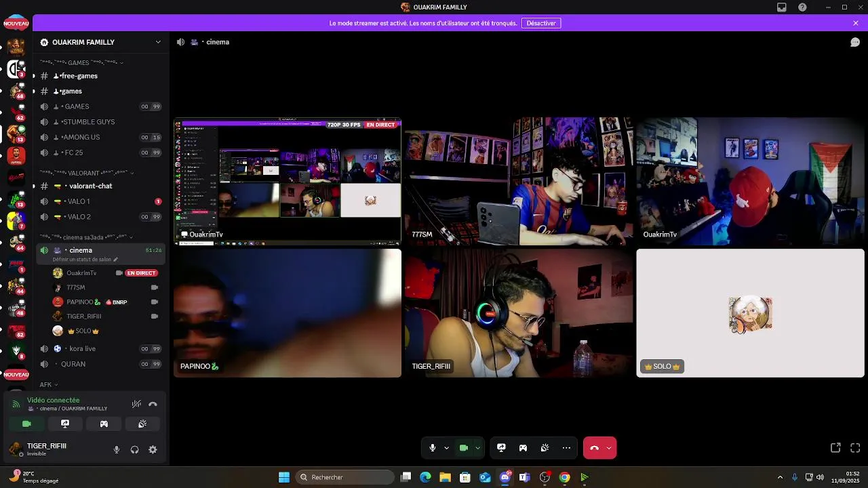Open microphone options arrow in call bar
This screenshot has width=868, height=488.
[x=446, y=448]
